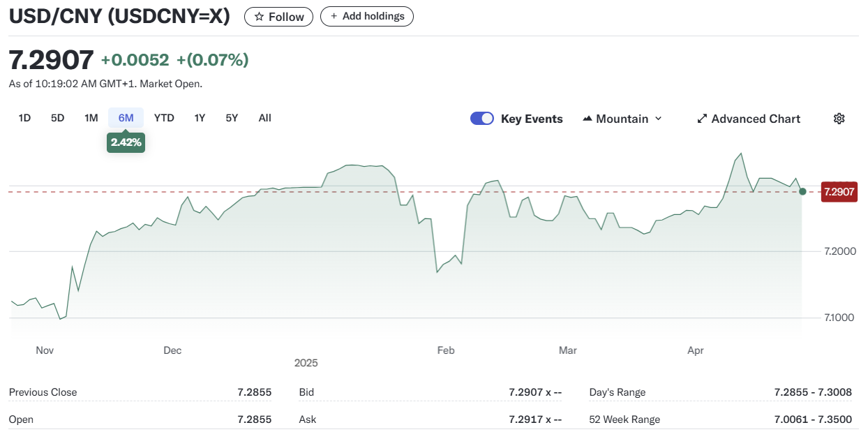Click the green current price dot on chart
This screenshot has width=868, height=432.
pos(802,191)
